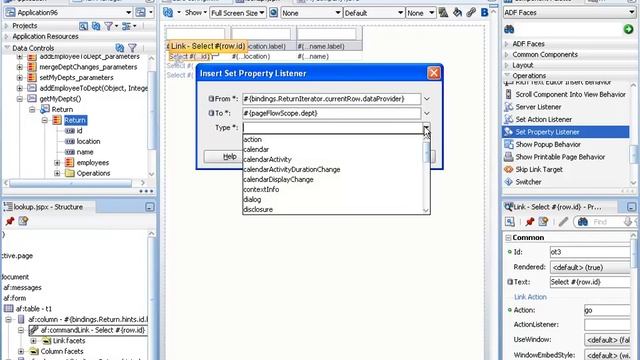Open From field expression dropdown arrow

pos(427,99)
